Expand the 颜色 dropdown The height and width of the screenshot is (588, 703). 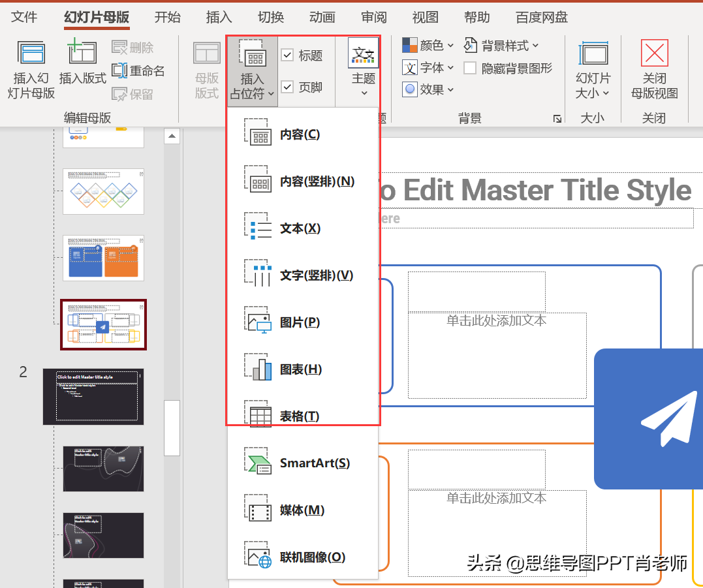click(x=428, y=45)
